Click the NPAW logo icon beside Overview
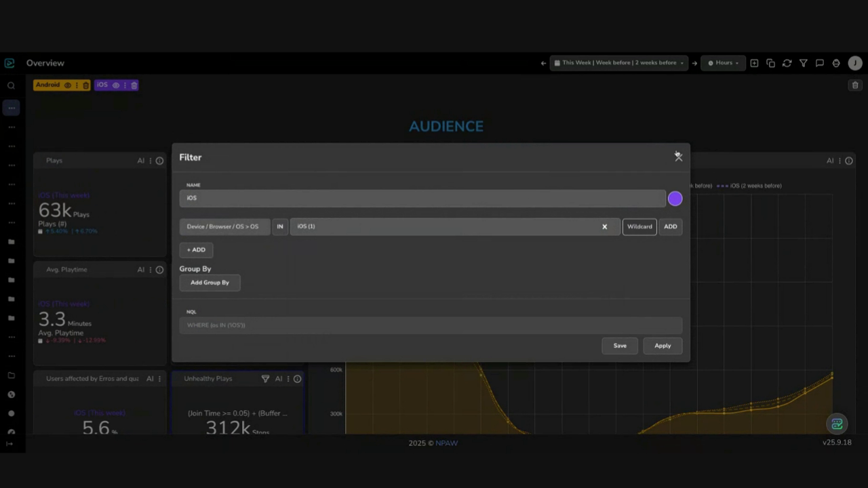The width and height of the screenshot is (868, 488). [9, 63]
